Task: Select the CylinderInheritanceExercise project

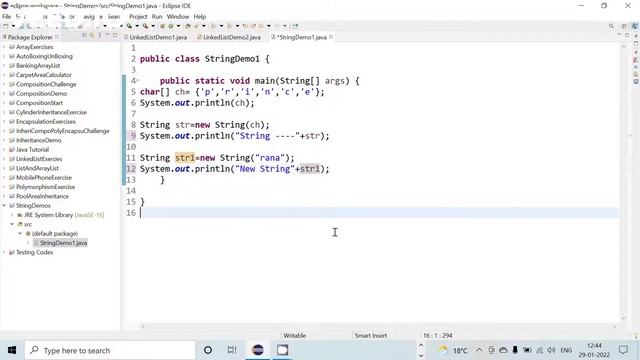Action: pos(51,113)
